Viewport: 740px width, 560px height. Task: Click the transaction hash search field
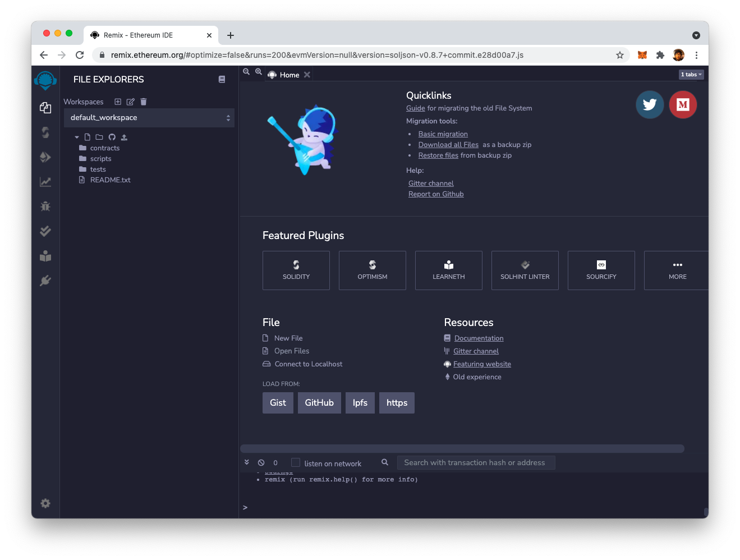(x=476, y=463)
